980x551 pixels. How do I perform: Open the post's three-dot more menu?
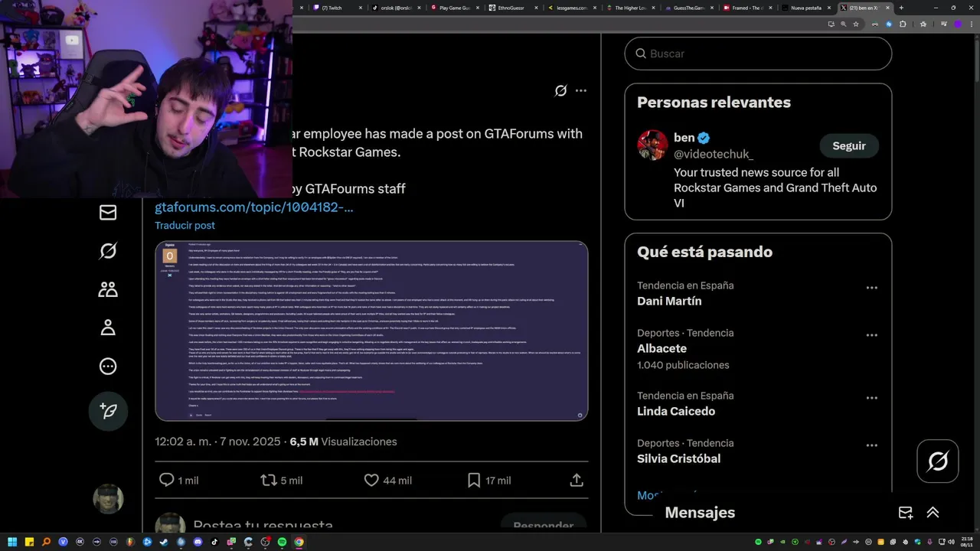click(x=581, y=90)
